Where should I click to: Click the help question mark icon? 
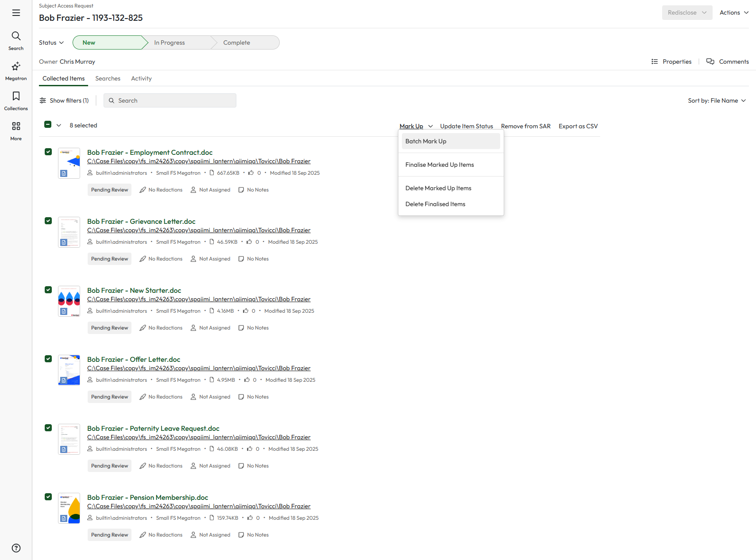(16, 548)
